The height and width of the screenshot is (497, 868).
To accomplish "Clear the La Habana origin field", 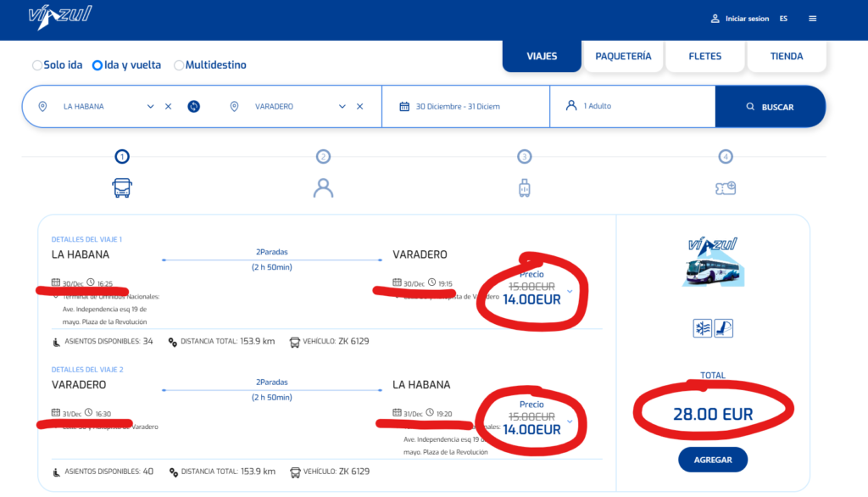I will [168, 106].
